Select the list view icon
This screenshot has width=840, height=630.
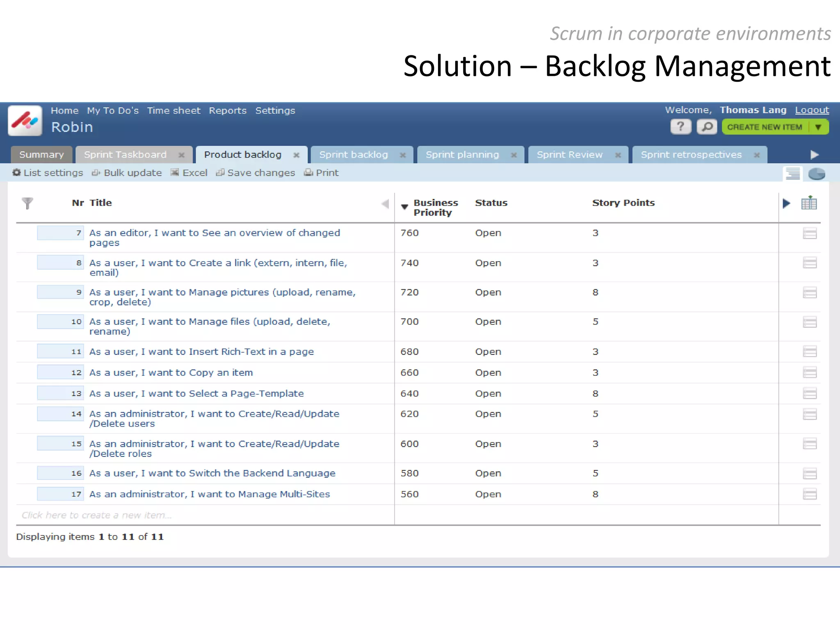tap(792, 174)
